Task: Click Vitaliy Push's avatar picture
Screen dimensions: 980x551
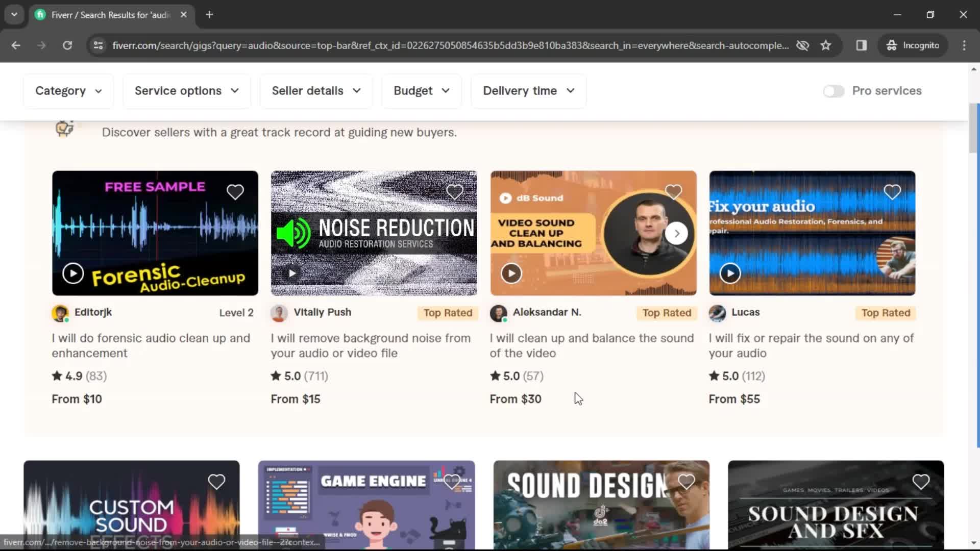Action: 279,313
